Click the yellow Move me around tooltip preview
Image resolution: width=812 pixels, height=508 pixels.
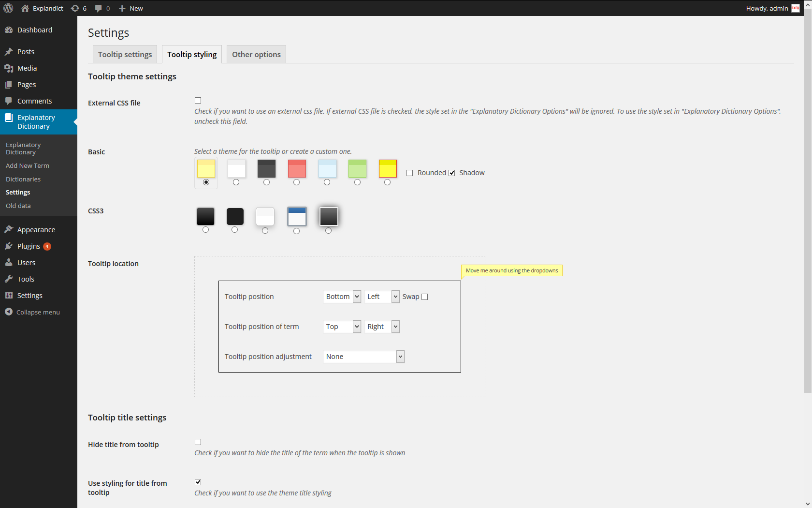(512, 270)
